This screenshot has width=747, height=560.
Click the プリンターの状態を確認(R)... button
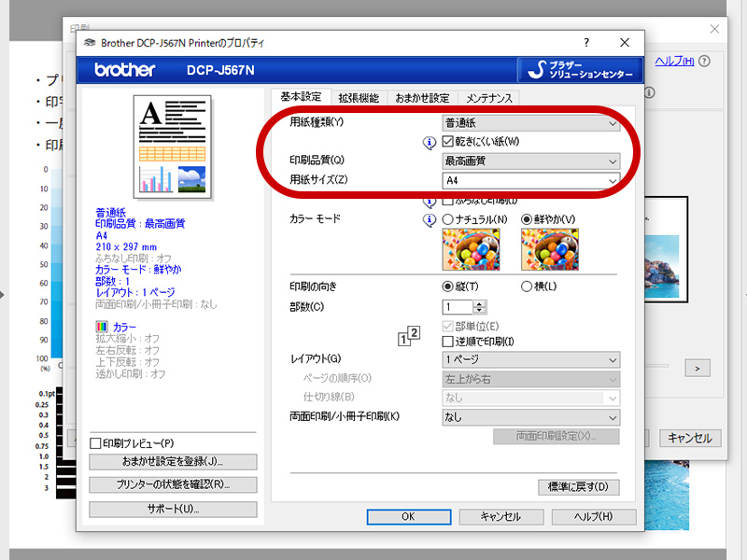click(173, 484)
